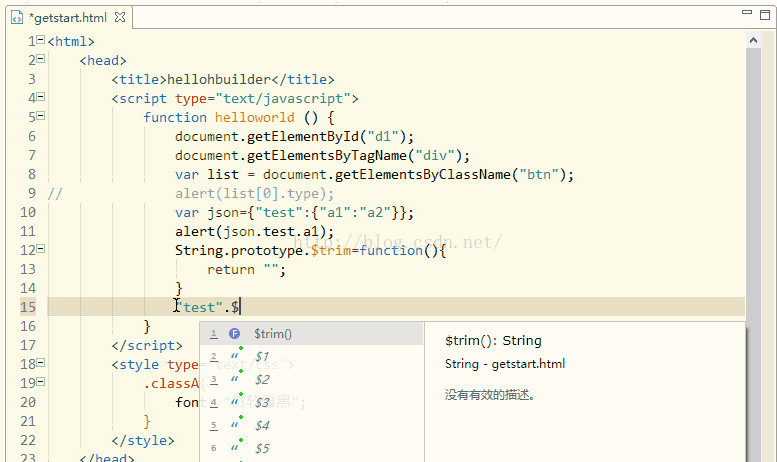
Task: Click the property icon beside $1
Action: (x=236, y=354)
